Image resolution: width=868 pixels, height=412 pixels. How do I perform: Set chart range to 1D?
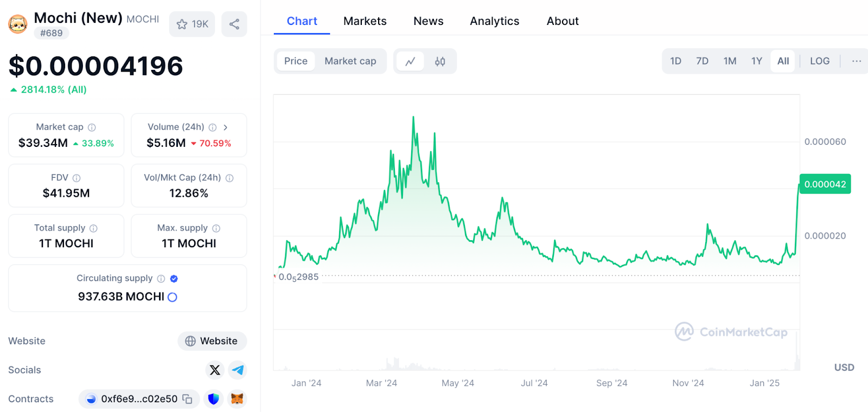675,61
